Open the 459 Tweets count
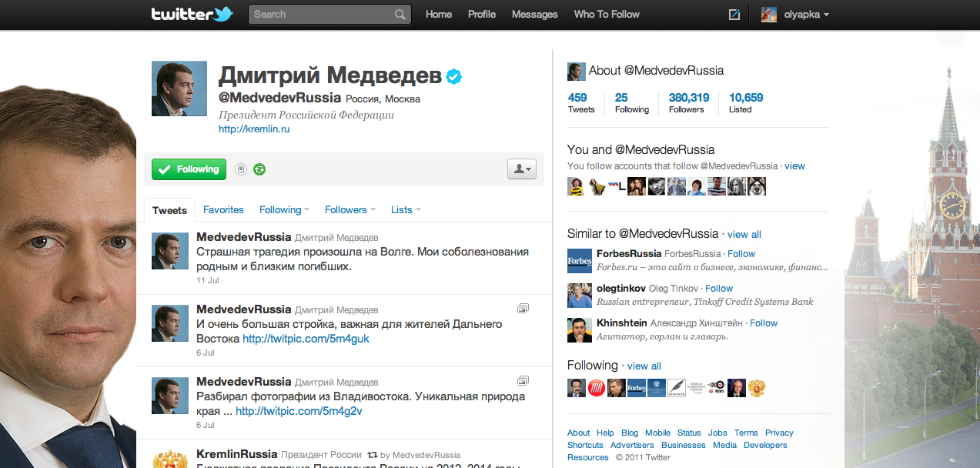This screenshot has width=980, height=468. [x=580, y=102]
